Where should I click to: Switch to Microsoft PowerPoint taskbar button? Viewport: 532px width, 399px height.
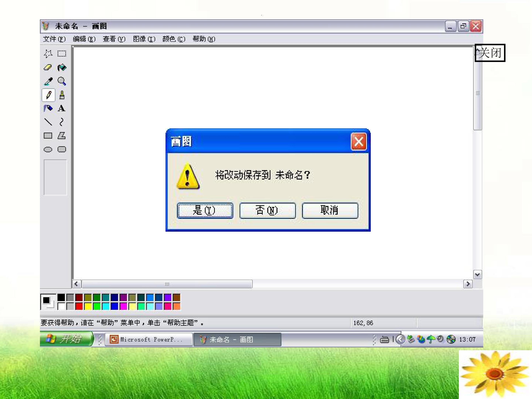click(149, 339)
